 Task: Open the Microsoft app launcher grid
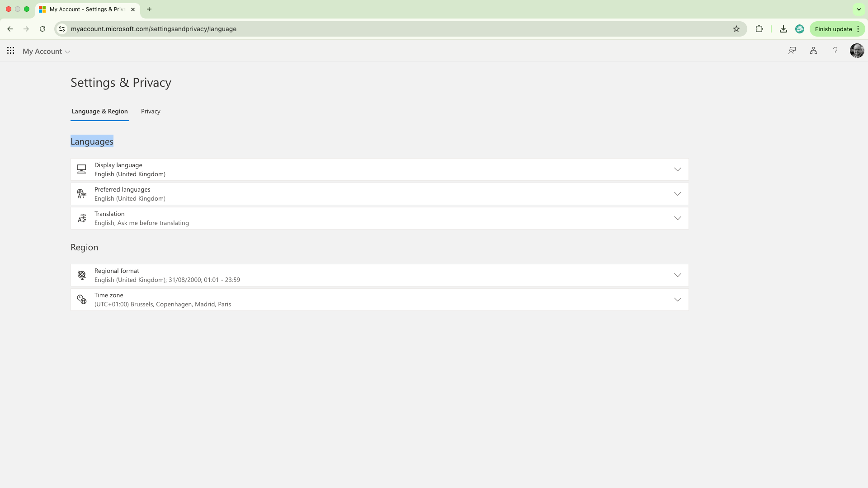tap(10, 51)
